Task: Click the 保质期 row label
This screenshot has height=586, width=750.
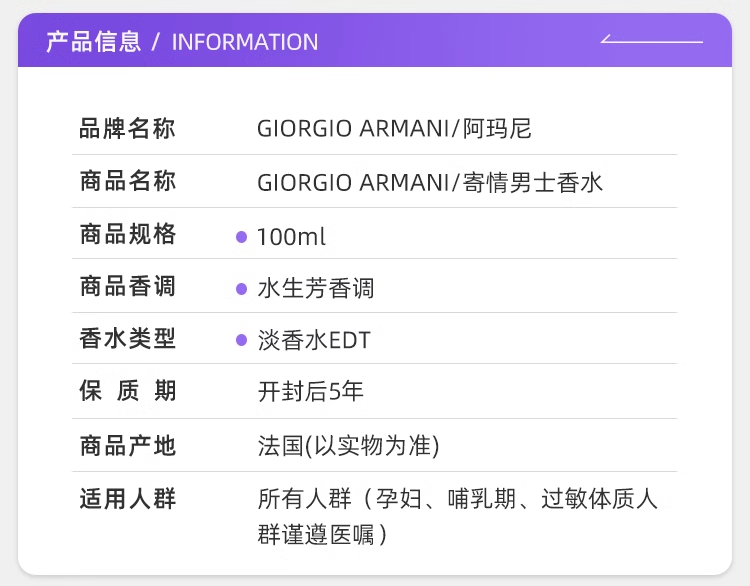Action: [128, 392]
